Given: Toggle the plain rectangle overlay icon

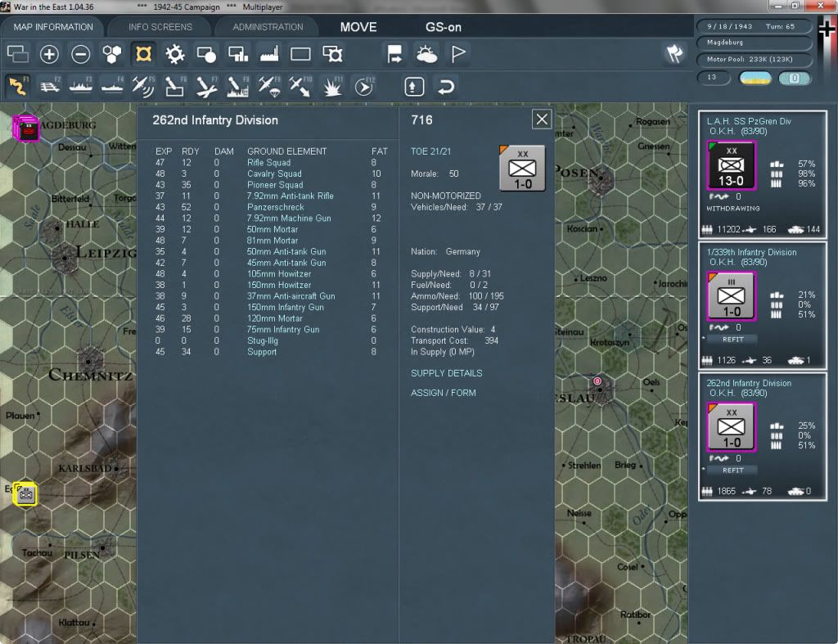Looking at the screenshot, I should 300,54.
